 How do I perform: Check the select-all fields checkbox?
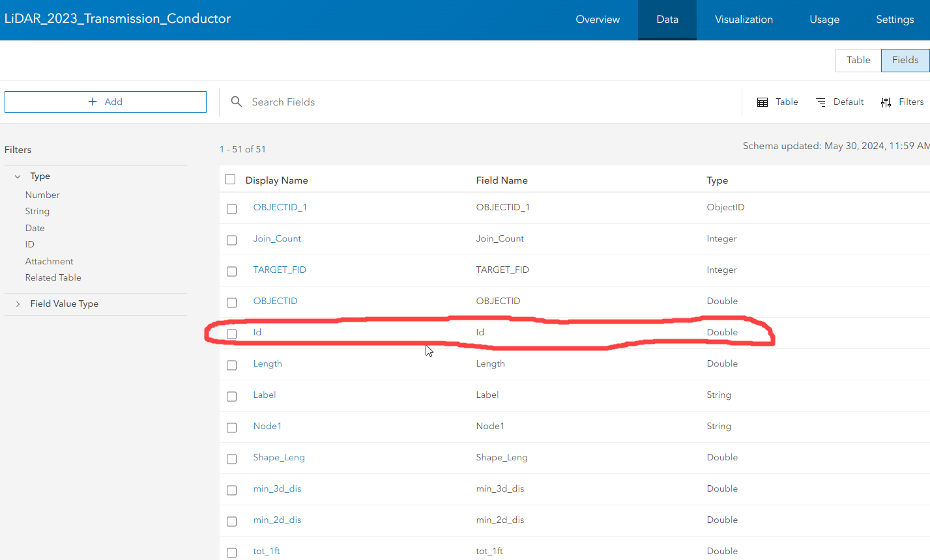[230, 178]
